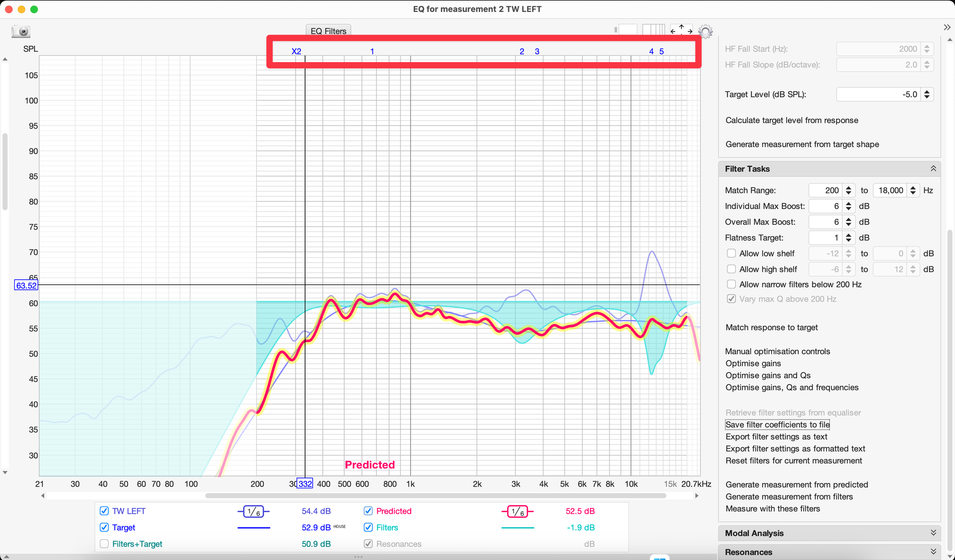Click the blank single-pane layout icon
Viewport: 955px width, 560px height.
click(628, 30)
